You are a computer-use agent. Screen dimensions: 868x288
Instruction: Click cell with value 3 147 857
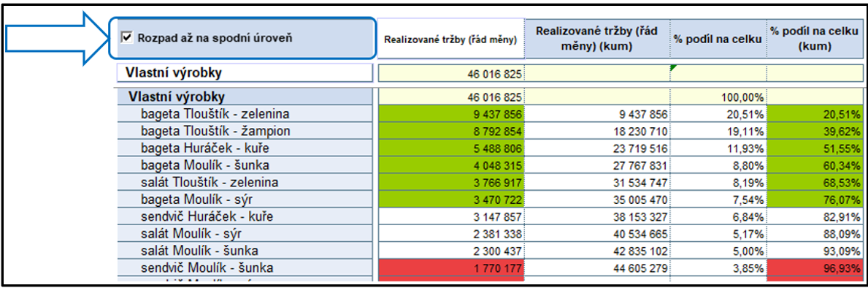click(451, 216)
